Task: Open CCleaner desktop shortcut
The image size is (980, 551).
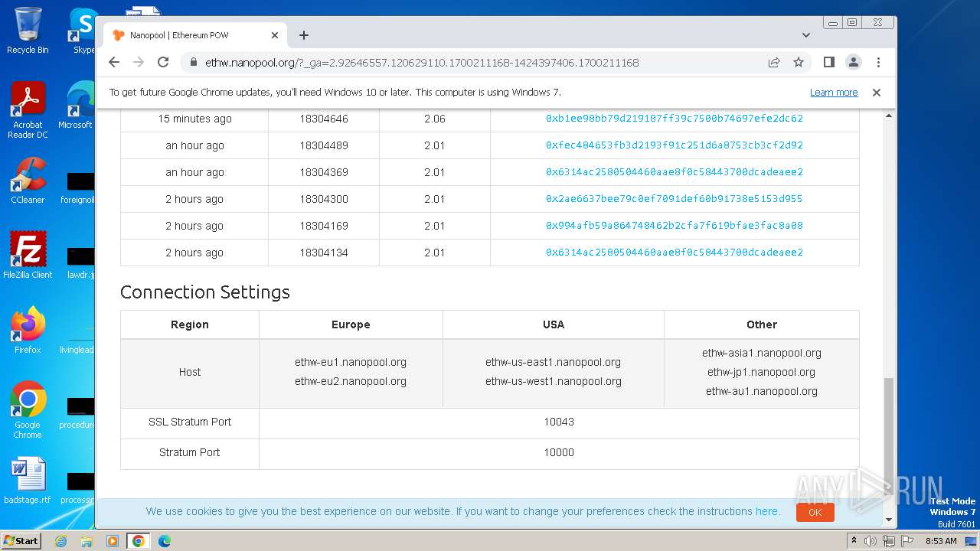Action: coord(28,181)
